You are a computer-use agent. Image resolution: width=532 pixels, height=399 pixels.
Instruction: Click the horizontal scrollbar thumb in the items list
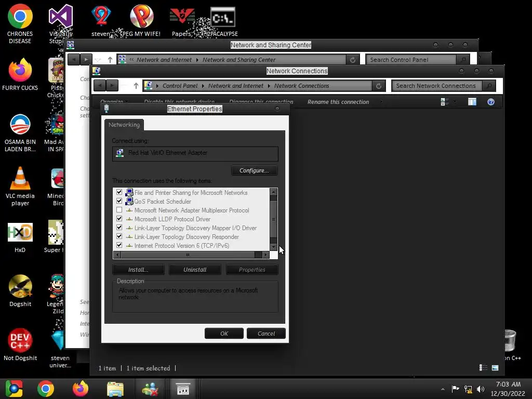(188, 255)
